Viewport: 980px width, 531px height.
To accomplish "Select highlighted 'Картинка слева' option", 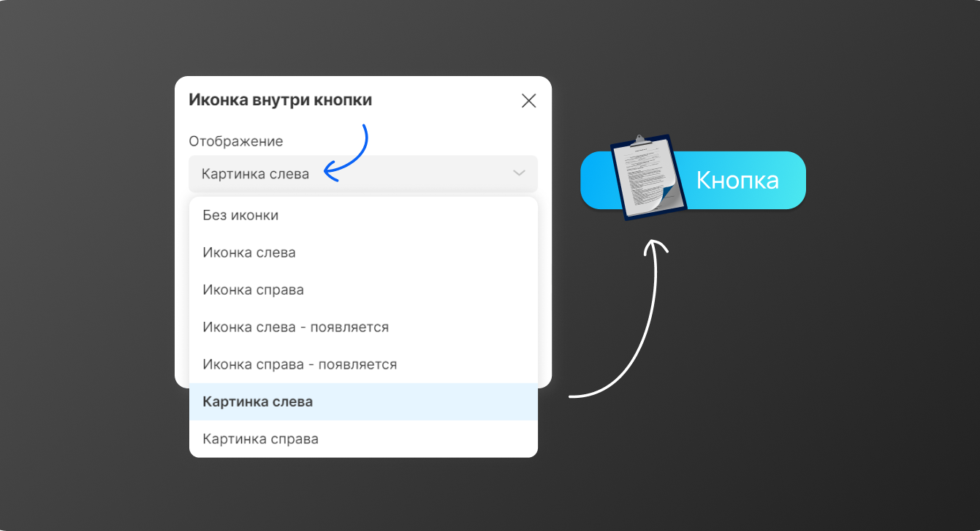I will coord(363,402).
